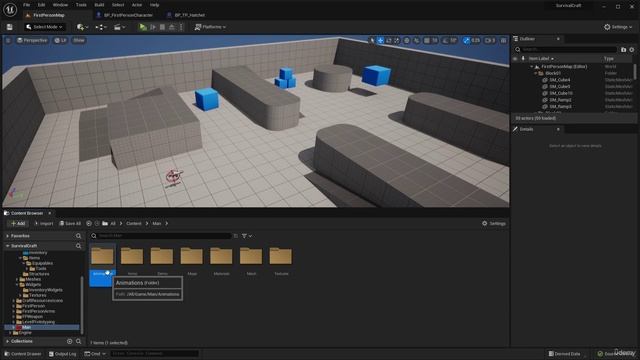Image resolution: width=640 pixels, height=360 pixels.
Task: Open the Edit menu
Action: tap(41, 5)
